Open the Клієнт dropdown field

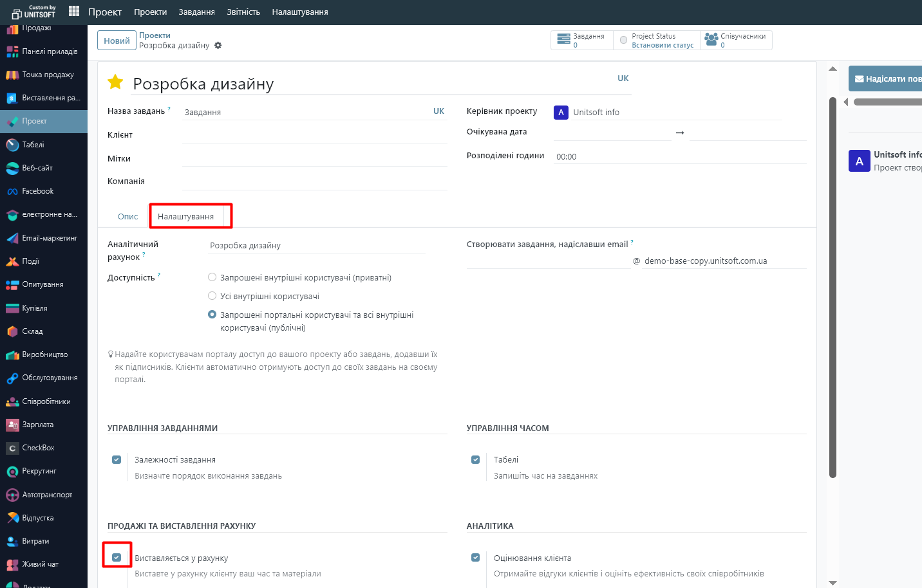(x=314, y=135)
